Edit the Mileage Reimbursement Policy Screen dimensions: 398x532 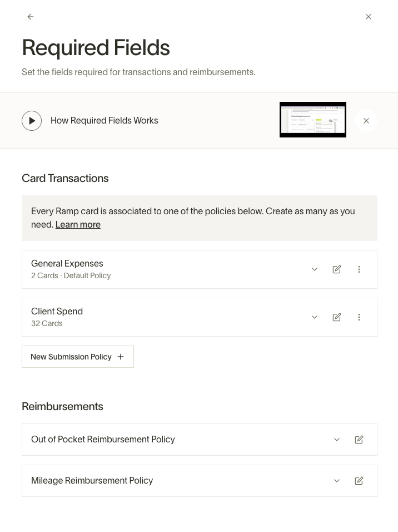click(359, 481)
